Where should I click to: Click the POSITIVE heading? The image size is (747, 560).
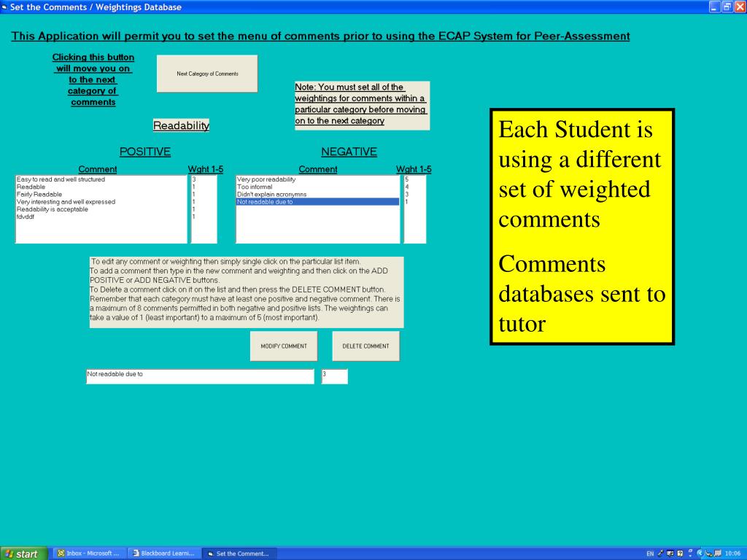tap(145, 152)
